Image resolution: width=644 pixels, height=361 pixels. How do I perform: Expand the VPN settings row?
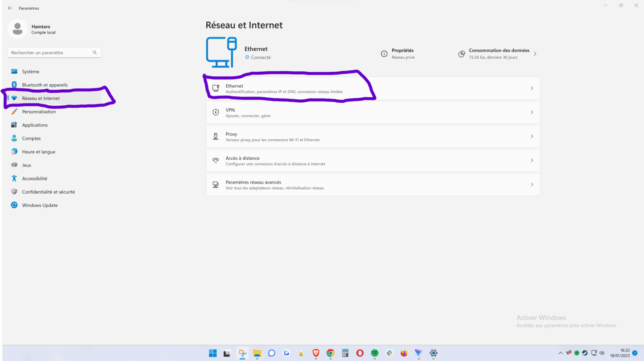(x=373, y=112)
